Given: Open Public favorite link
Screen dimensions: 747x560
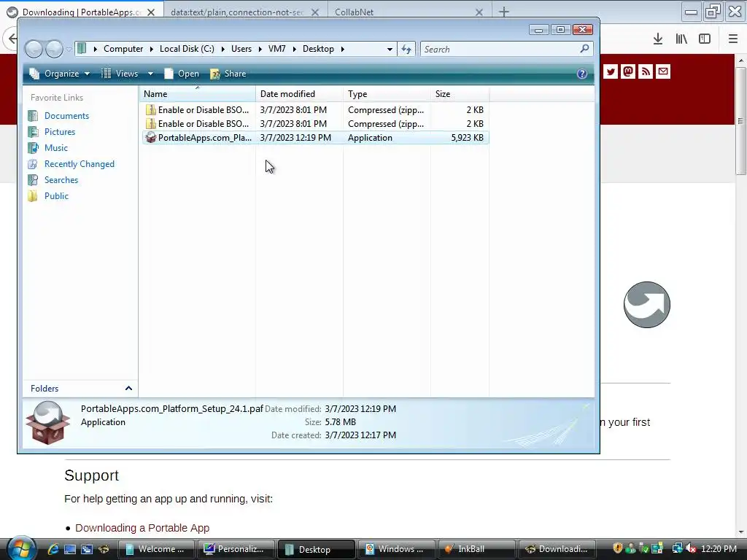Looking at the screenshot, I should tap(56, 196).
